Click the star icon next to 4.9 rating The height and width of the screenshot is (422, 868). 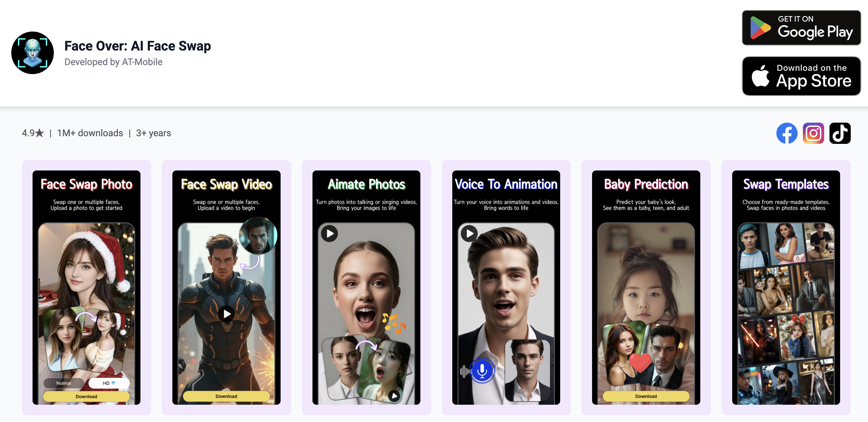pyautogui.click(x=40, y=133)
